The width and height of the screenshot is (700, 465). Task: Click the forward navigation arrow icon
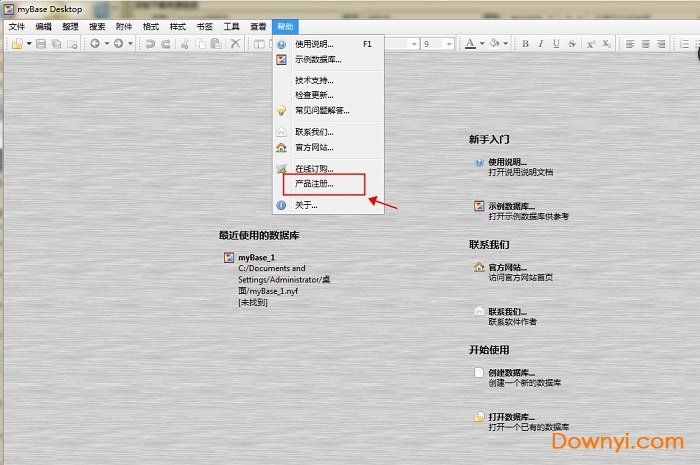point(119,44)
